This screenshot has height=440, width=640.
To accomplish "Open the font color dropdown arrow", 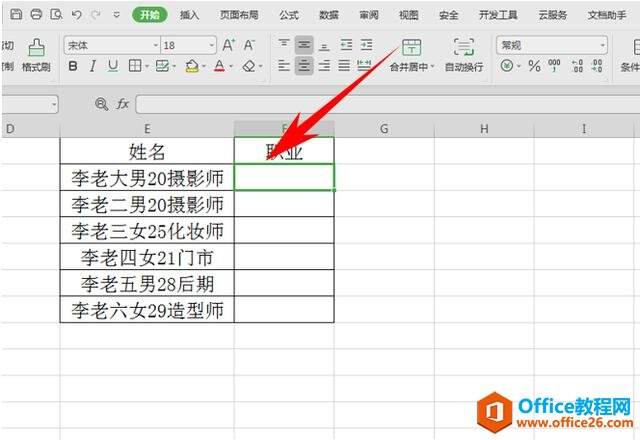I will coord(231,66).
